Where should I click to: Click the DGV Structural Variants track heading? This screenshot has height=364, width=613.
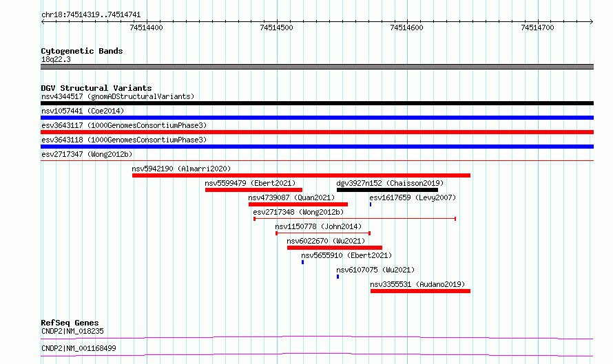(96, 88)
